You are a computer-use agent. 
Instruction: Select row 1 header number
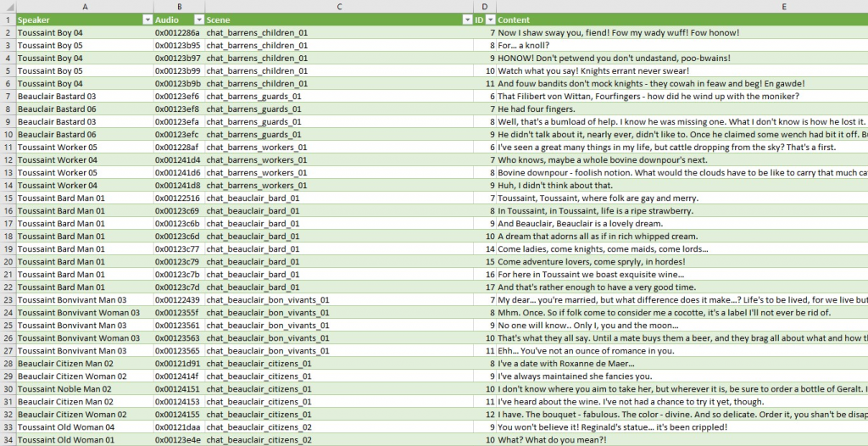coord(8,20)
